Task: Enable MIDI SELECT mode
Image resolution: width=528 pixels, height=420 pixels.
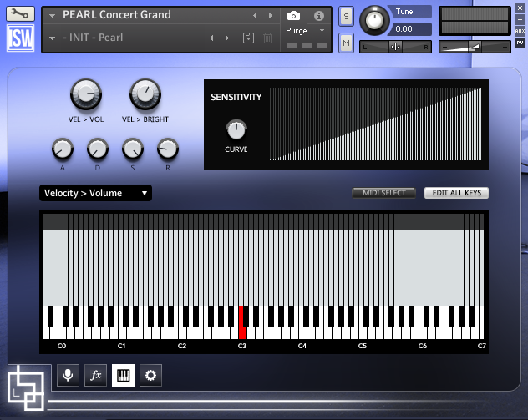Action: (383, 193)
